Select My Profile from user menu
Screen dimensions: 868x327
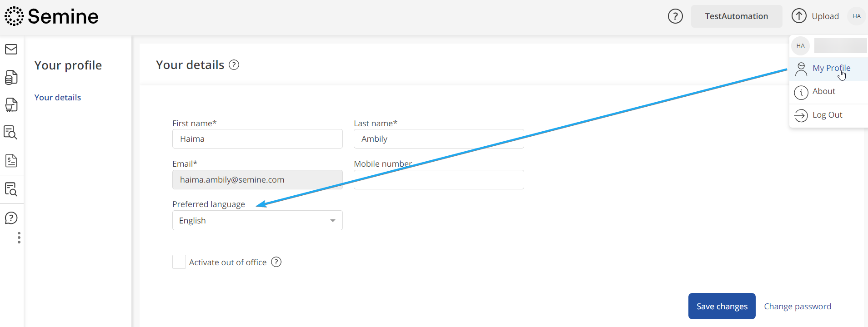click(831, 68)
